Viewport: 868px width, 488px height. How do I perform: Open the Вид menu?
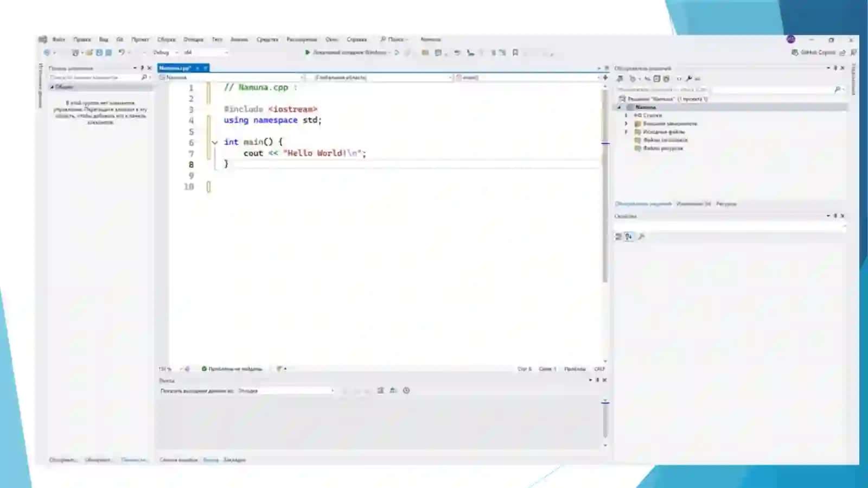point(103,39)
